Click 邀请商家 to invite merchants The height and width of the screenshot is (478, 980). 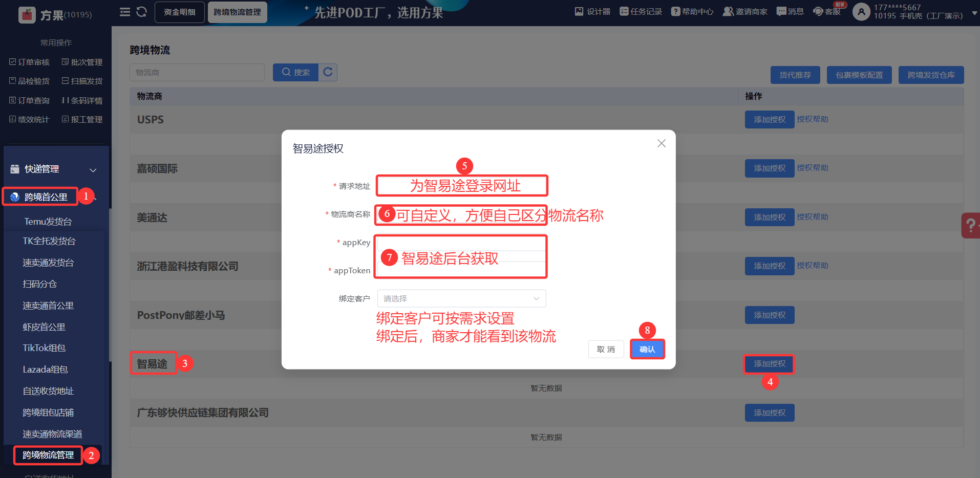745,12
